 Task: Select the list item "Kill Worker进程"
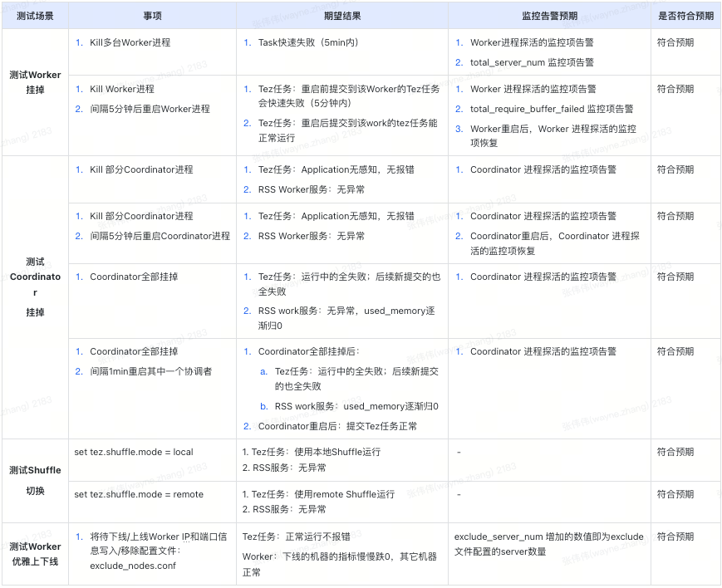[122, 90]
